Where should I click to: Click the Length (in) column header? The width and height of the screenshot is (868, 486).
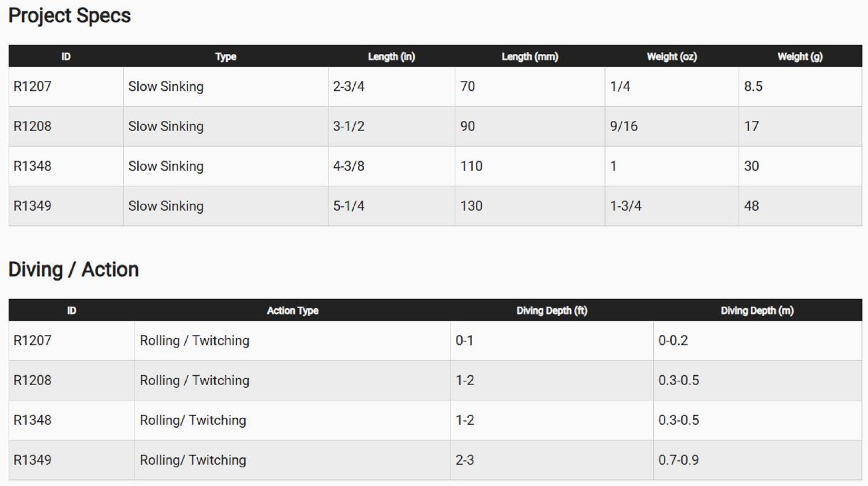[x=391, y=56]
